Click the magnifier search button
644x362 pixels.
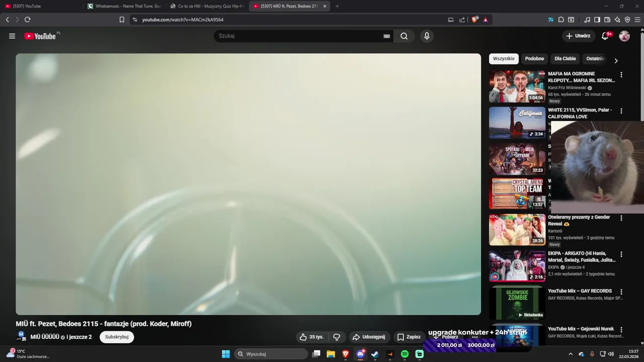coord(404,36)
